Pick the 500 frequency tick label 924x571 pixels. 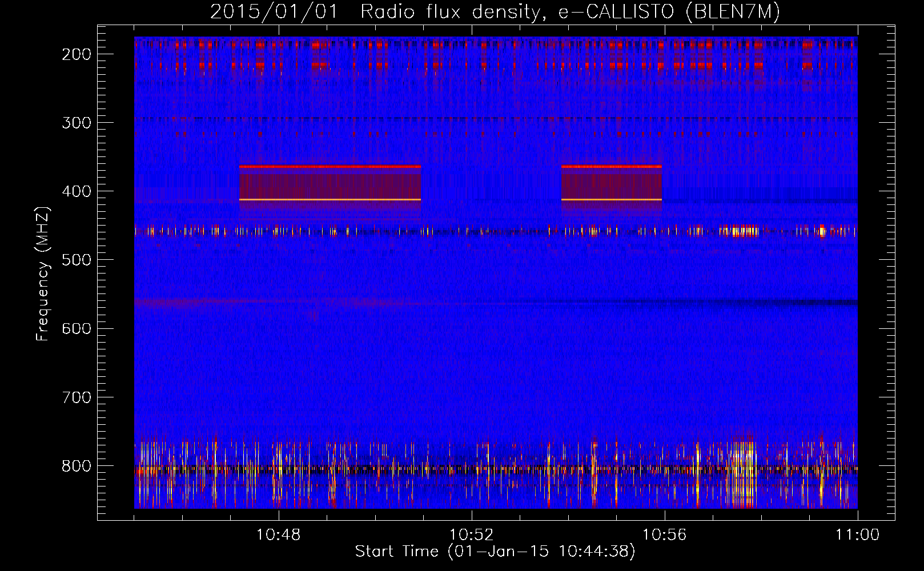click(77, 260)
